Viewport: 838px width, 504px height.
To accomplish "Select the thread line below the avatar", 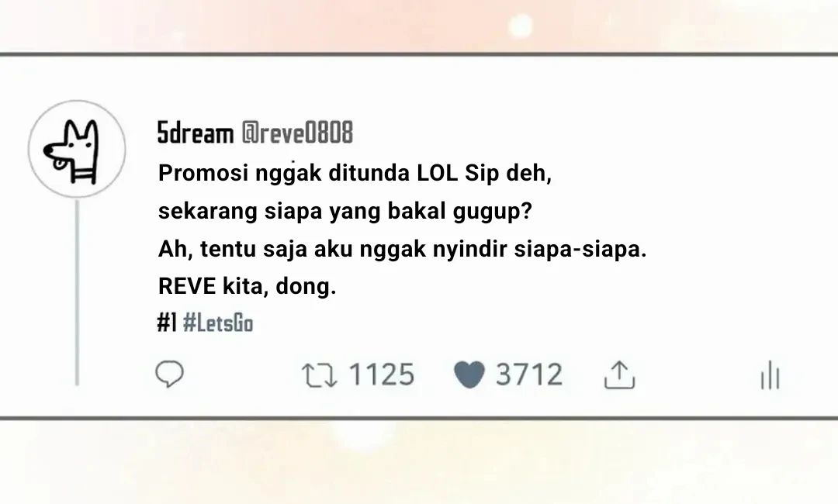I will [x=77, y=292].
